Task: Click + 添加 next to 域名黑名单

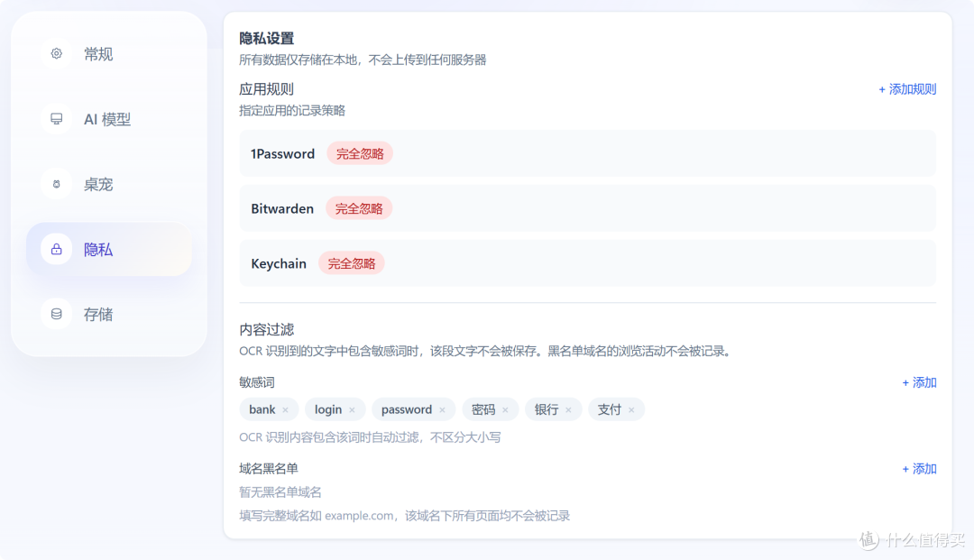Action: click(x=919, y=469)
